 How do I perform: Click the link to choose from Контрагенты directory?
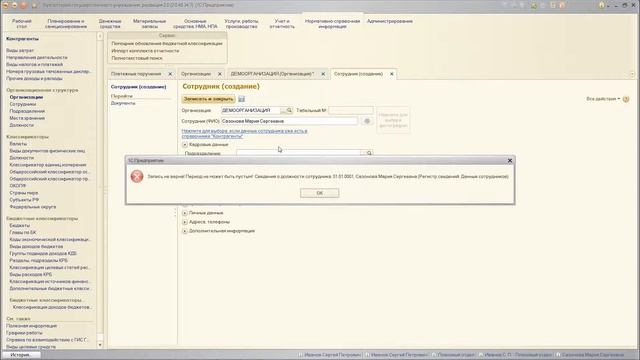244,133
